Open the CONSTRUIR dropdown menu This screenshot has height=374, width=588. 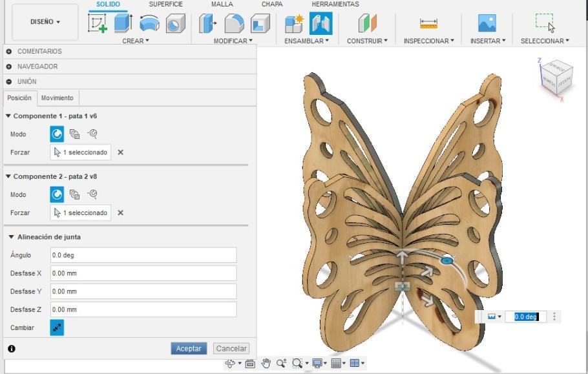(367, 41)
